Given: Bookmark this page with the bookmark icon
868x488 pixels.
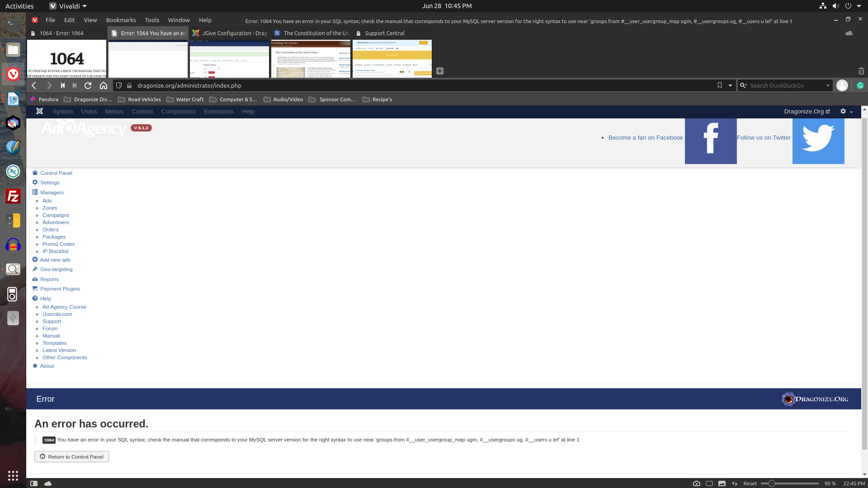Looking at the screenshot, I should [719, 85].
